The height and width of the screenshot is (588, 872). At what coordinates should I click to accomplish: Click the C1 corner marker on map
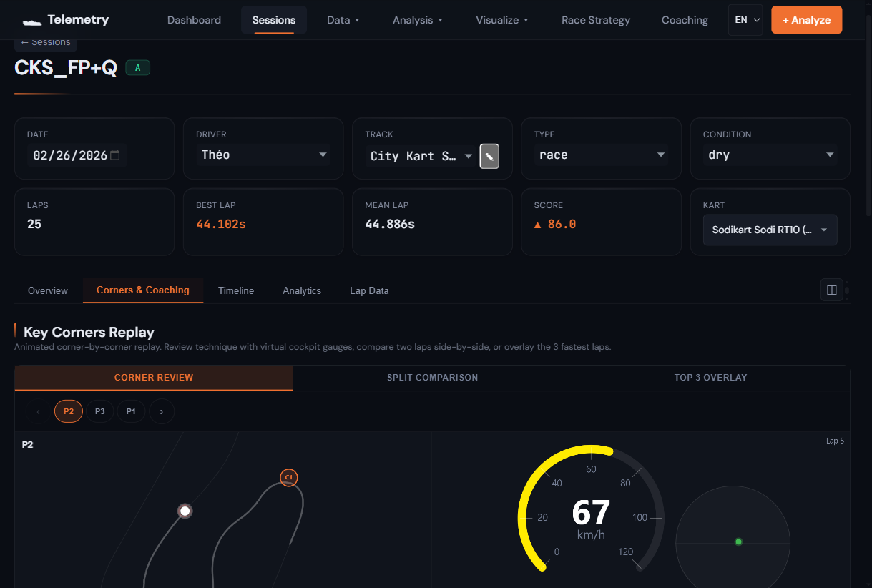(x=288, y=477)
